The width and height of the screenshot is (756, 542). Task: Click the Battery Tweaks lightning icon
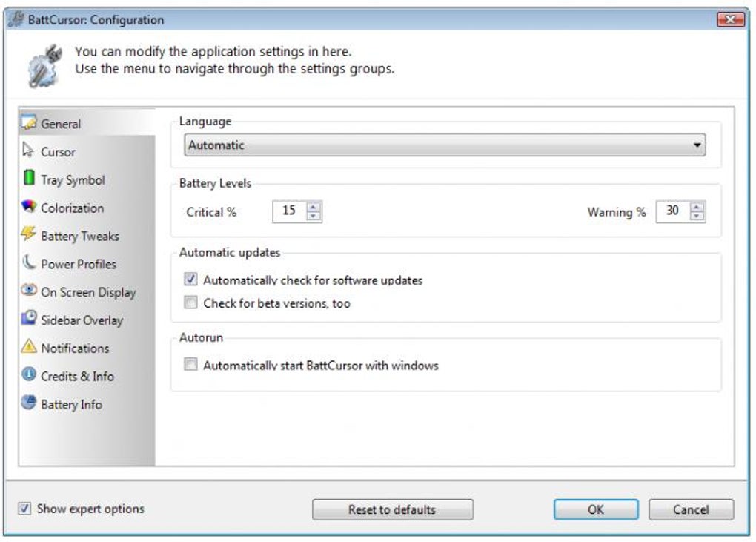click(28, 234)
